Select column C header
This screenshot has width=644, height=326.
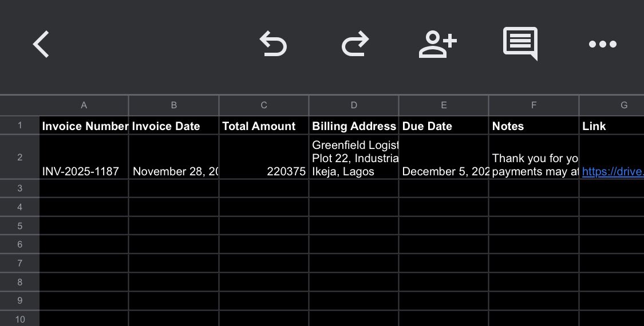click(264, 105)
